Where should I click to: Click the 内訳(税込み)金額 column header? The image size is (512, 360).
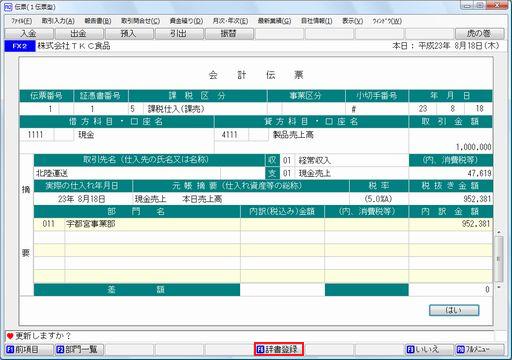(282, 212)
